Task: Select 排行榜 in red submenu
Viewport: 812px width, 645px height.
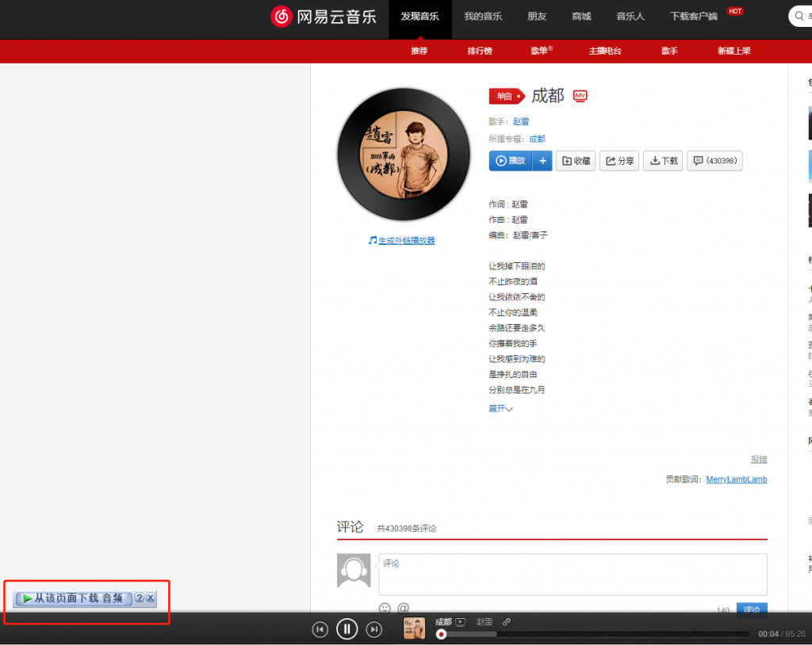Action: (x=480, y=51)
